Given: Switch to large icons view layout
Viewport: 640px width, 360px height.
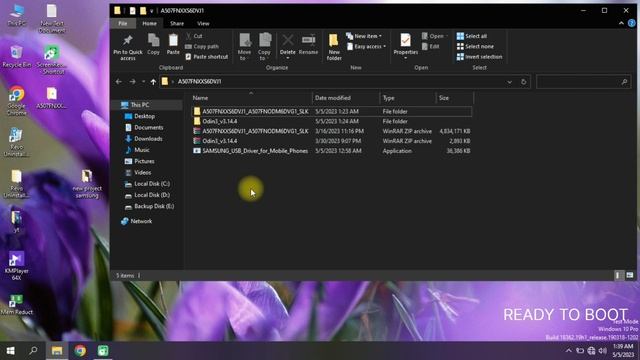Looking at the screenshot, I should pos(630,276).
